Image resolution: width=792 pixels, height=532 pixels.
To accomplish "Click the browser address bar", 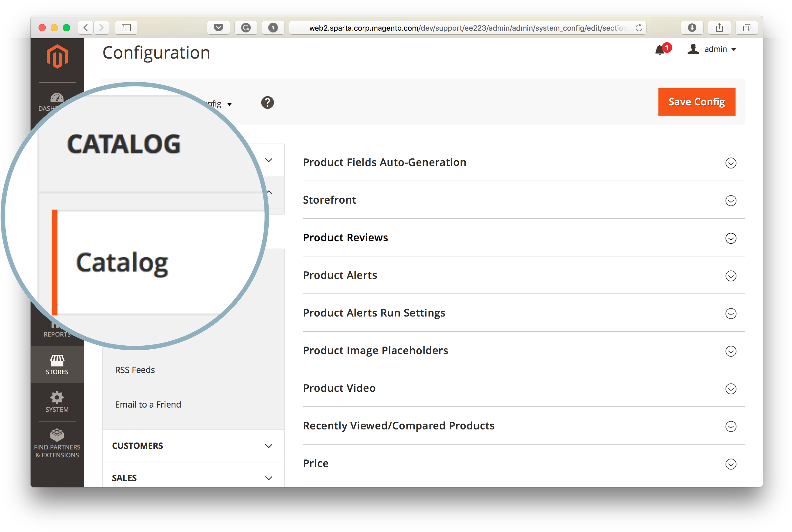I will coord(467,28).
